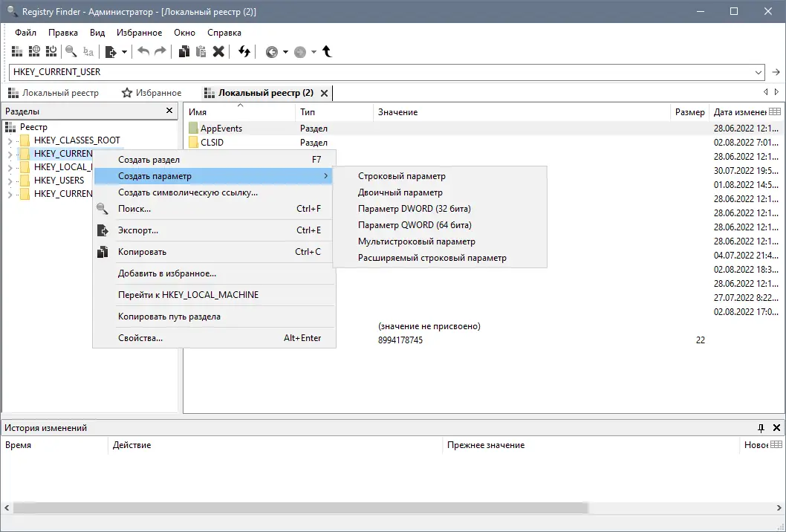Click the Export toolbar icon

[111, 52]
